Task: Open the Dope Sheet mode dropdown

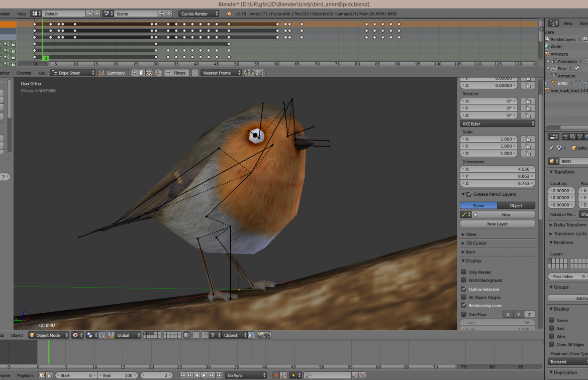Action: (x=73, y=73)
